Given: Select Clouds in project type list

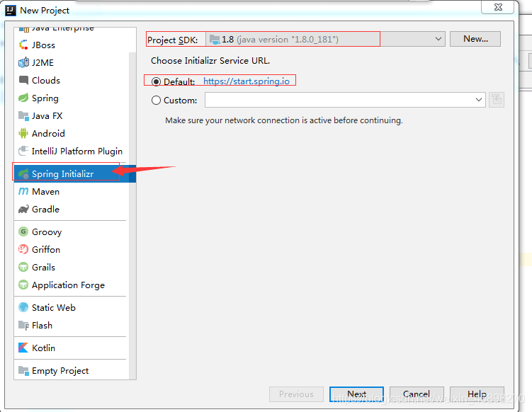Looking at the screenshot, I should click(x=72, y=81).
